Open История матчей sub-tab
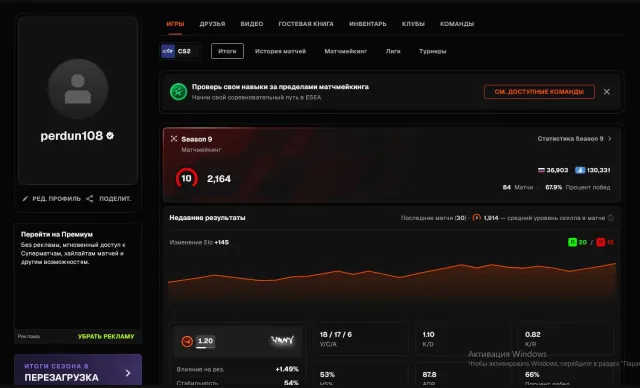Image resolution: width=640 pixels, height=388 pixels. coord(280,51)
